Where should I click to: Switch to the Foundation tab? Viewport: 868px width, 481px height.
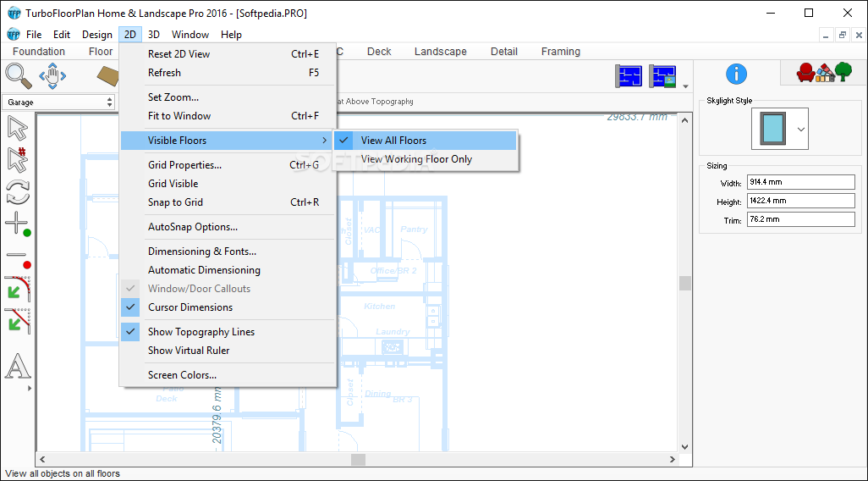point(39,52)
